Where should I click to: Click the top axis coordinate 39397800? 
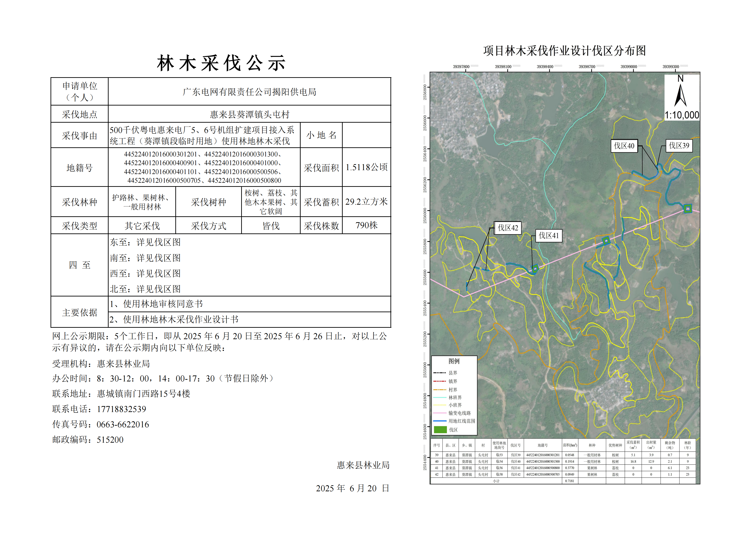[x=461, y=66]
